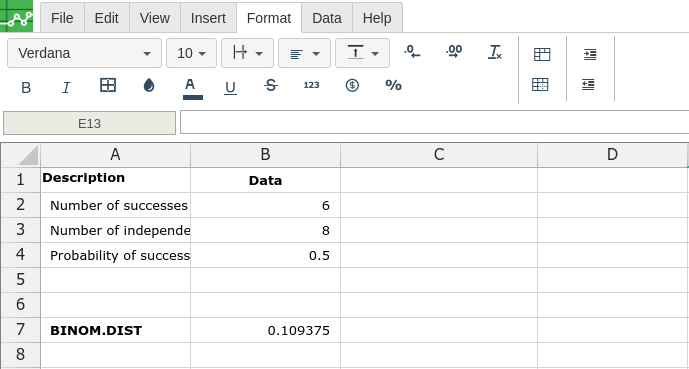Screen dimensions: 689x369
Task: Click the cell name box showing E13
Action: [x=89, y=123]
